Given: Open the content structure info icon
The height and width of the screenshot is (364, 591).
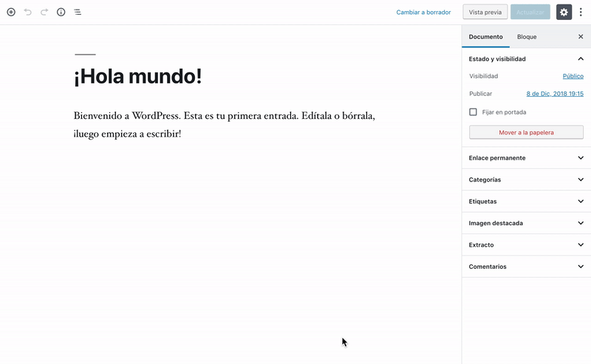Looking at the screenshot, I should point(61,13).
